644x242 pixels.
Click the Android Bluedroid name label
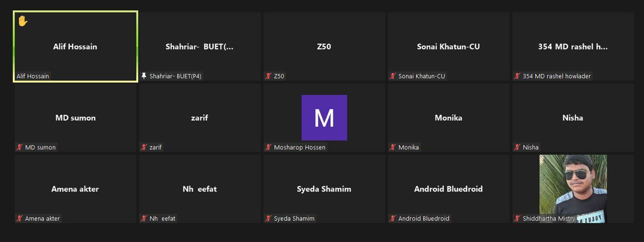coord(424,218)
